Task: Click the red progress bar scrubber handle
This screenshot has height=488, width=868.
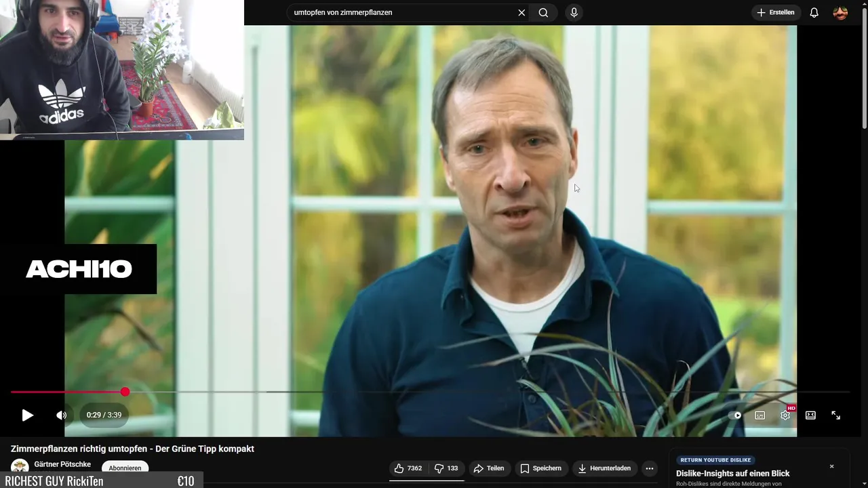Action: click(x=125, y=392)
